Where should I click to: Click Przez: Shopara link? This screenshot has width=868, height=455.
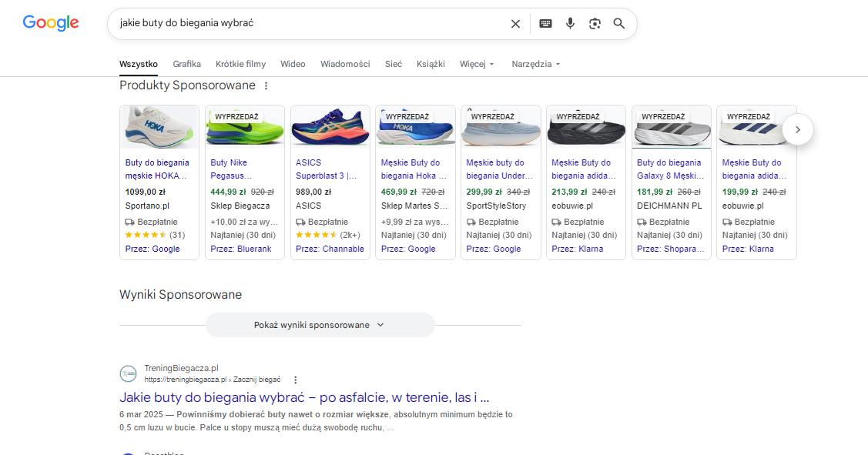[x=670, y=249]
